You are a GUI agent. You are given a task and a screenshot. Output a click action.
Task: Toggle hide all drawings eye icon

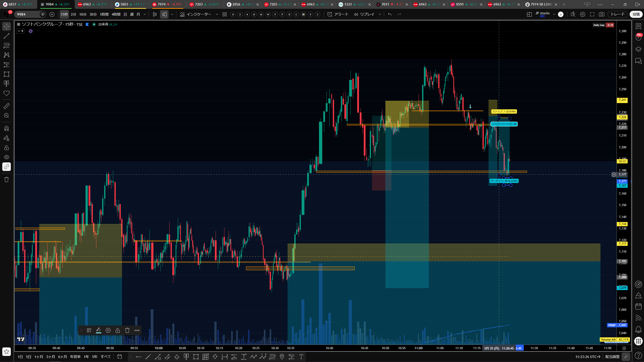click(x=7, y=157)
